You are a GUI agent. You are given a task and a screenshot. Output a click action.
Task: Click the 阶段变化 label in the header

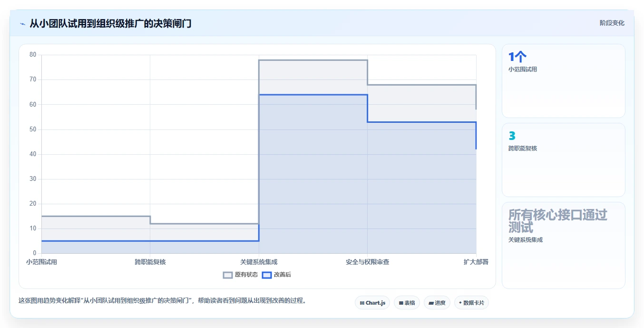click(x=612, y=23)
